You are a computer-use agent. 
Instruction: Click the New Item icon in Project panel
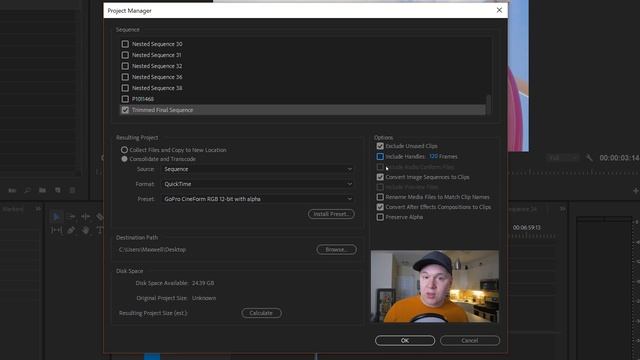tap(58, 190)
